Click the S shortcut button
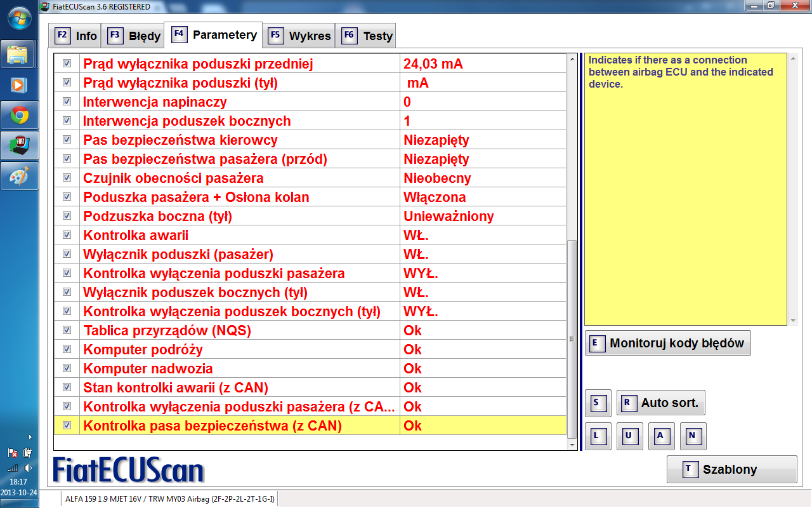This screenshot has width=812, height=508. tap(598, 403)
